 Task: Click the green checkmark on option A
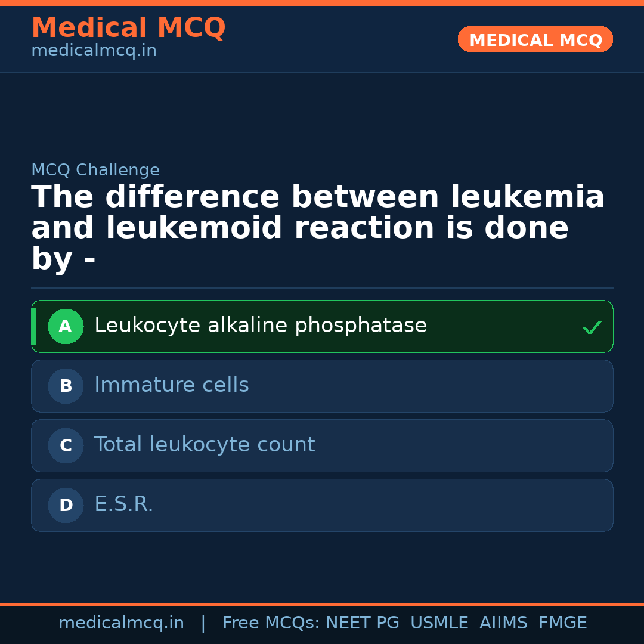(x=592, y=327)
